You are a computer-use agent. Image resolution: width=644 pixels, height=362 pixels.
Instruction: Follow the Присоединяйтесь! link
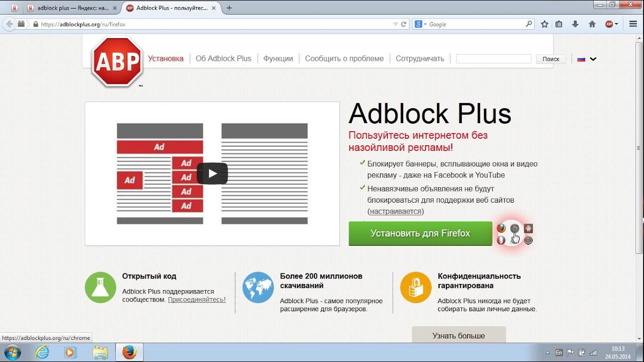coord(197,299)
